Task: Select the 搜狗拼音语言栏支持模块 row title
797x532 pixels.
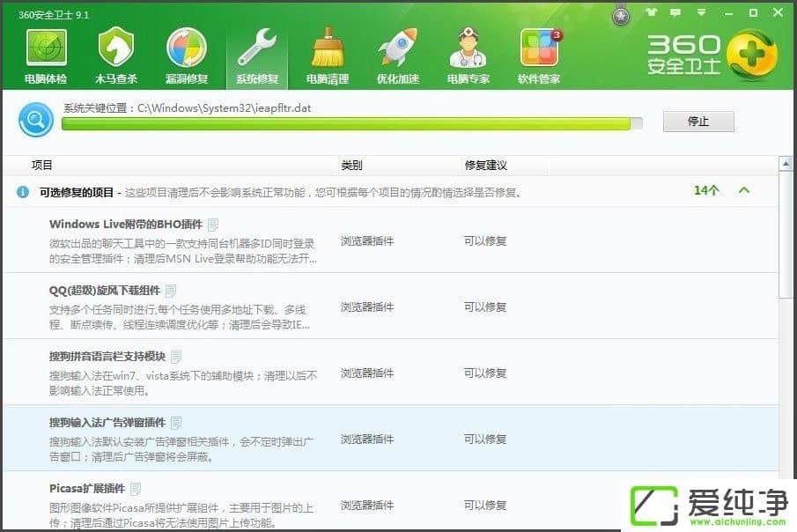Action: point(107,357)
